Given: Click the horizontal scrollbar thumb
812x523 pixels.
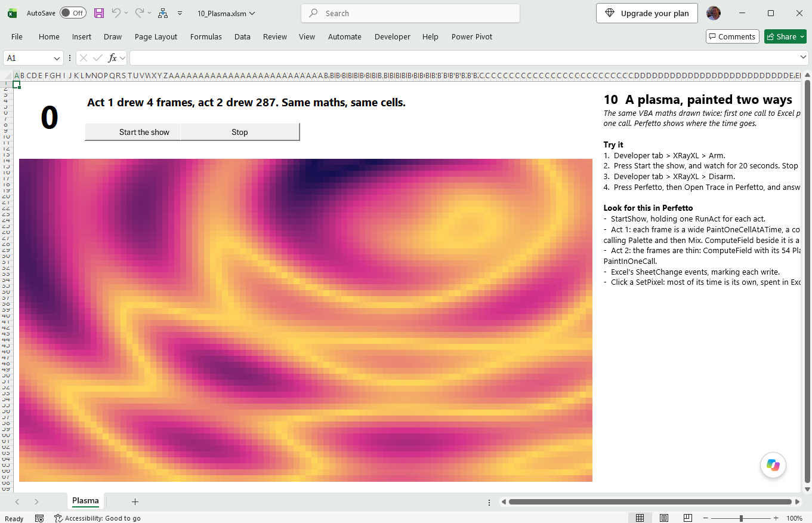Looking at the screenshot, I should 650,502.
